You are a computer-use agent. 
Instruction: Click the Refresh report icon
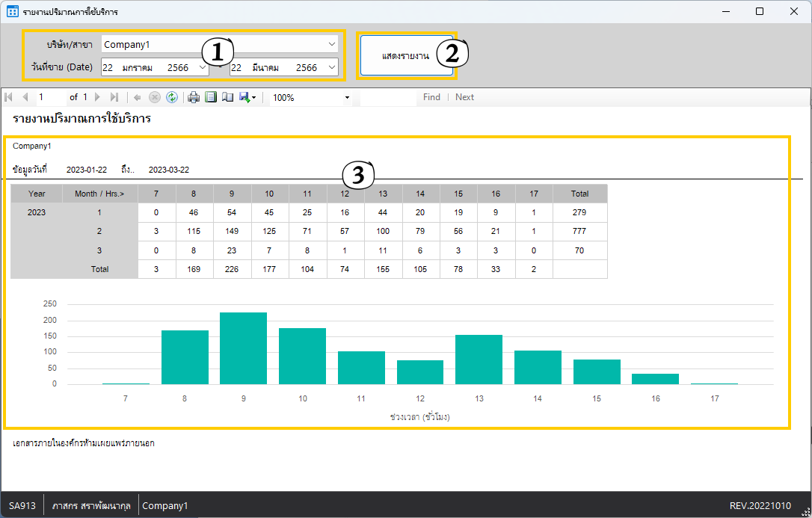pyautogui.click(x=172, y=97)
